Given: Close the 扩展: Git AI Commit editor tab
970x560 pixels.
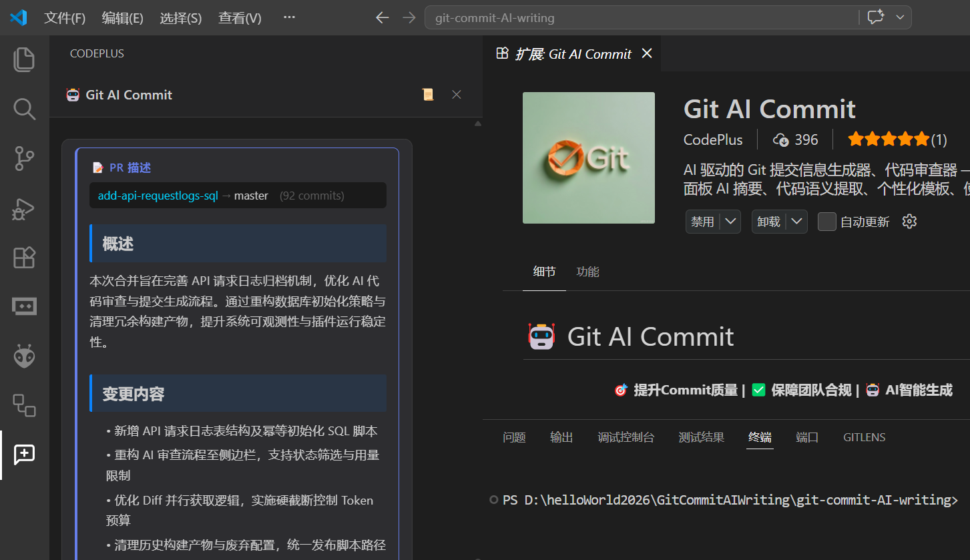Looking at the screenshot, I should point(647,53).
